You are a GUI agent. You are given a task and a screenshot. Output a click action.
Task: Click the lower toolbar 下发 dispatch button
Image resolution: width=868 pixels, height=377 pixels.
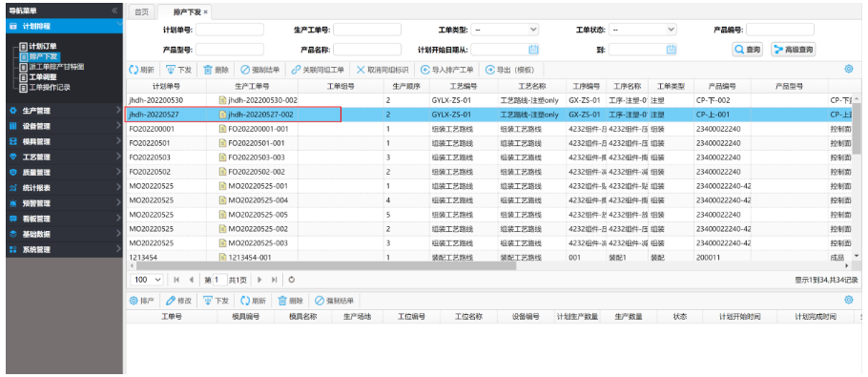click(216, 301)
